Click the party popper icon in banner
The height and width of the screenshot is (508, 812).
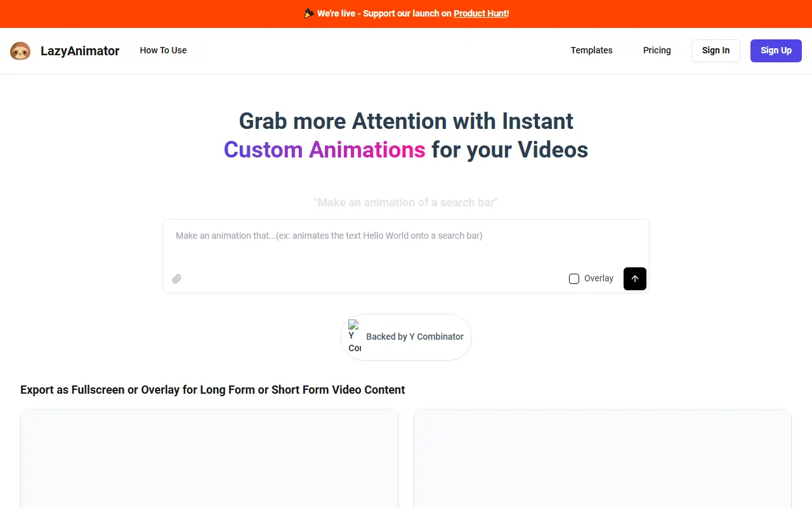[x=309, y=13]
